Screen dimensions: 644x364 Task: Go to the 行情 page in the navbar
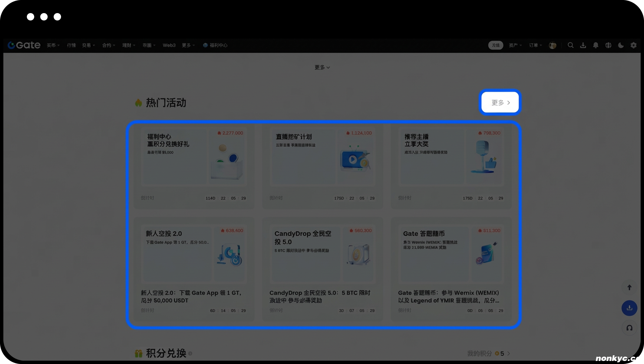pos(71,45)
